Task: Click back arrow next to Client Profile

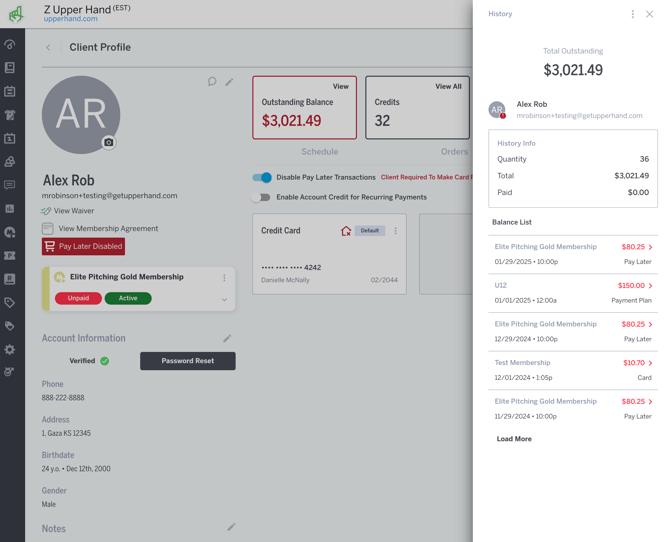Action: [48, 47]
